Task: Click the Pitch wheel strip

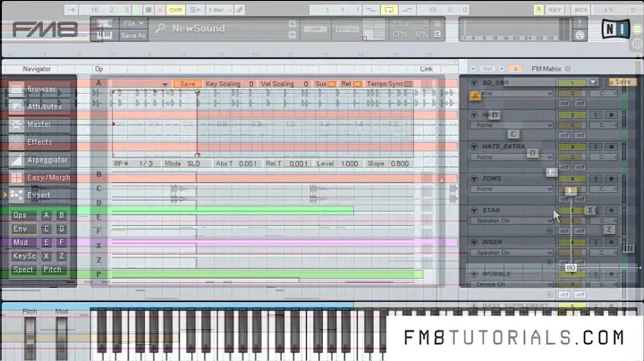Action: (x=30, y=338)
